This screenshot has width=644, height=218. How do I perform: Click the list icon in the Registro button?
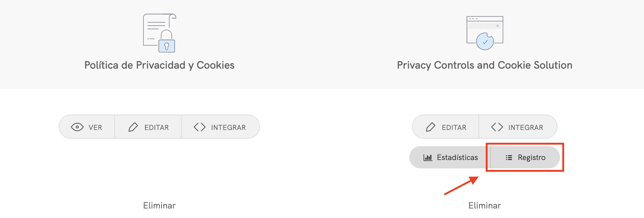(x=509, y=157)
